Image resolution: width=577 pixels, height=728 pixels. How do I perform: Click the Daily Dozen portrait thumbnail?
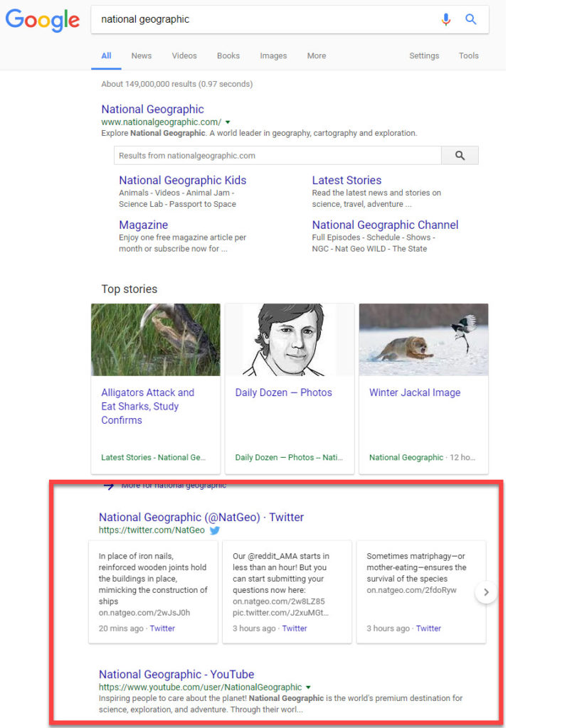pyautogui.click(x=290, y=340)
